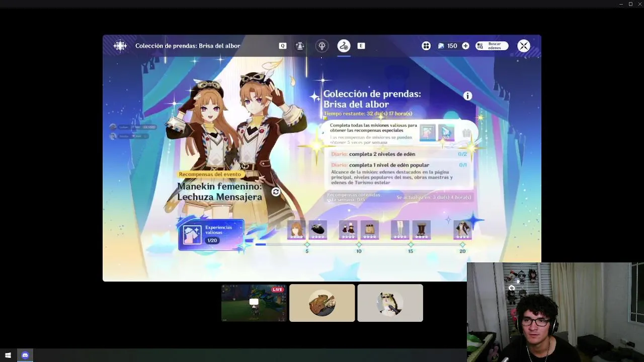Viewport: 644px width, 362px height.
Task: Click the Experiencias valiosas 1/20 card
Action: (211, 234)
